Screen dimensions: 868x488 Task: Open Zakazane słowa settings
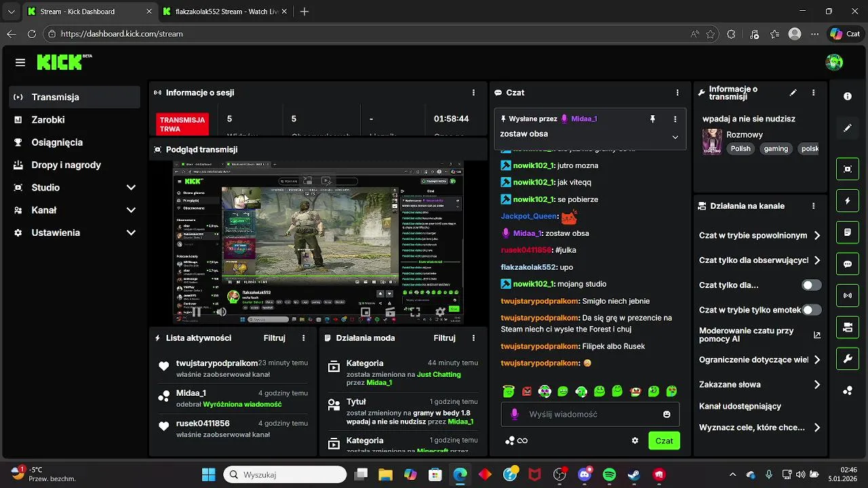click(x=759, y=384)
